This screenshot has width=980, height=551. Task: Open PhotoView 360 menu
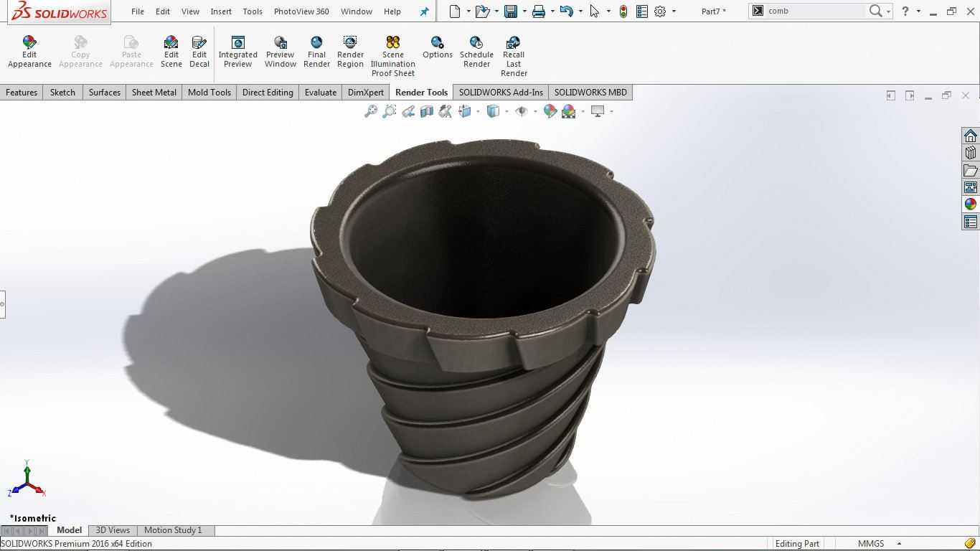pyautogui.click(x=301, y=11)
